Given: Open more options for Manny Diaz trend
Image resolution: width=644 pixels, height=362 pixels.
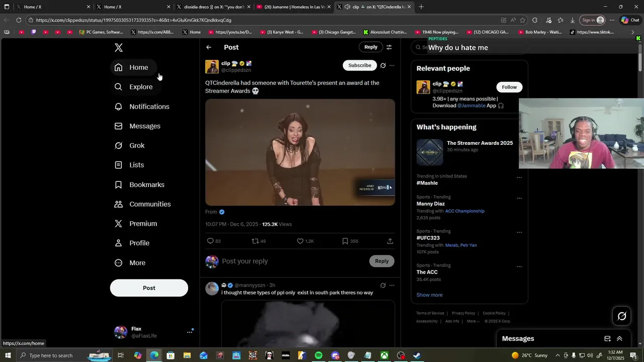Looking at the screenshot, I should [x=519, y=198].
